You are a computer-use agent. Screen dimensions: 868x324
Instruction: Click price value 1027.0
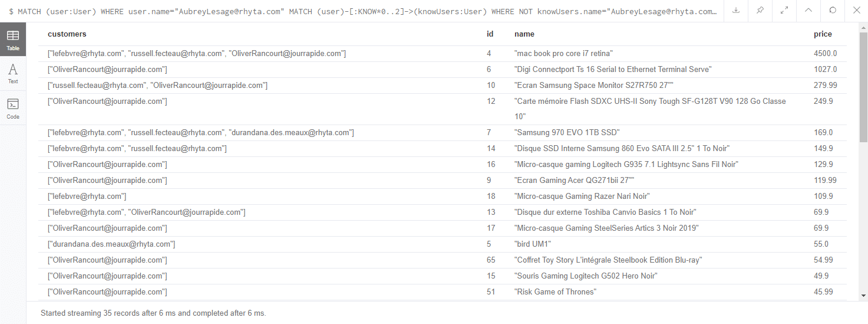tap(826, 70)
